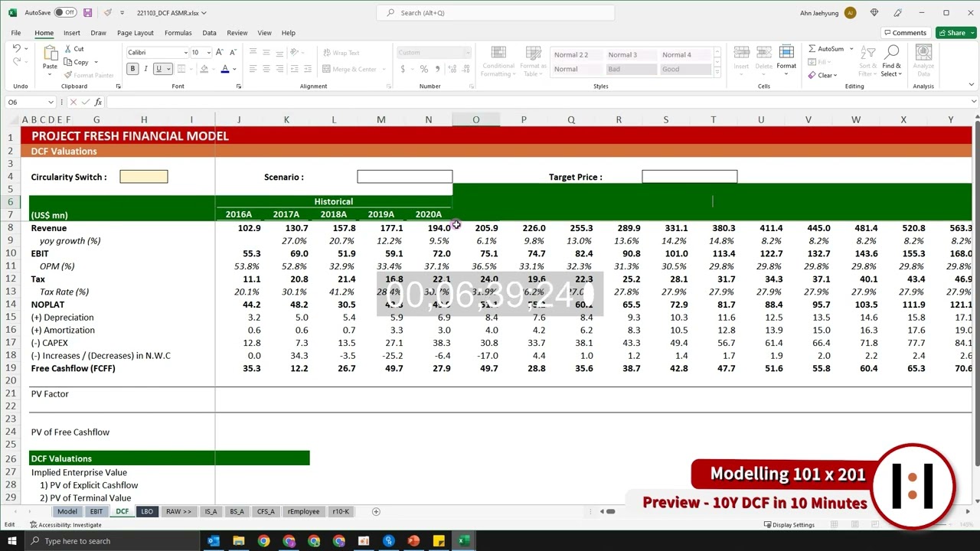Click the yellow Circularity Switch cell

pyautogui.click(x=144, y=177)
